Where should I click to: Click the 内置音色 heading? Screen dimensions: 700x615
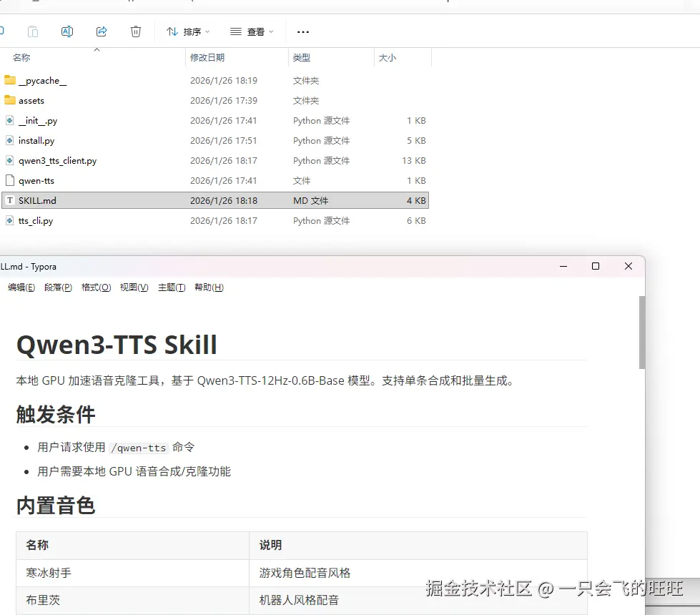(x=56, y=506)
